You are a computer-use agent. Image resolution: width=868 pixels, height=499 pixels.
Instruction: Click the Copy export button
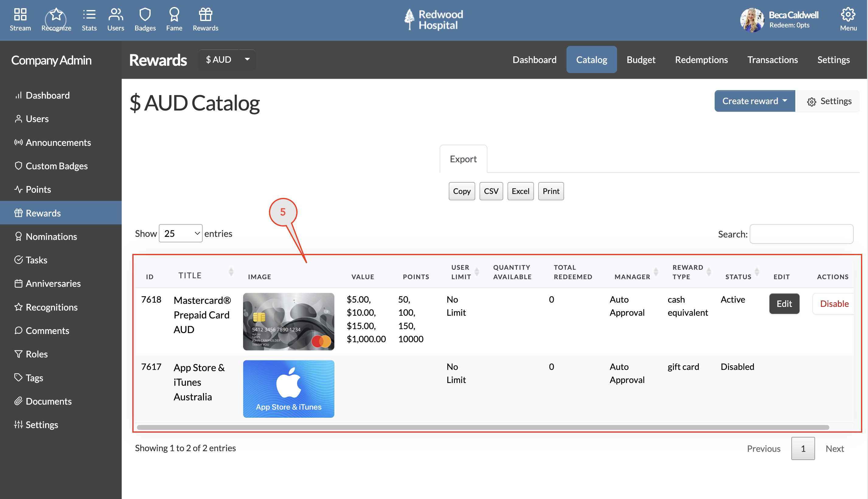(x=462, y=191)
